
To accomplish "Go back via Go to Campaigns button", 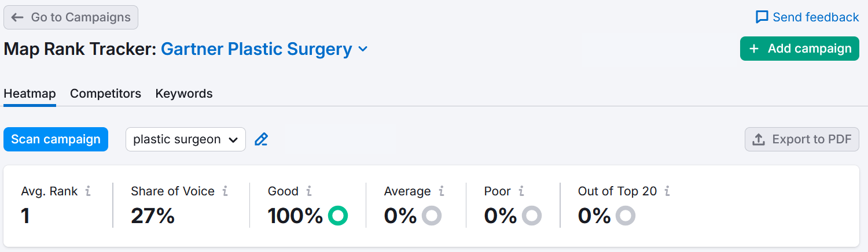I will tap(71, 17).
